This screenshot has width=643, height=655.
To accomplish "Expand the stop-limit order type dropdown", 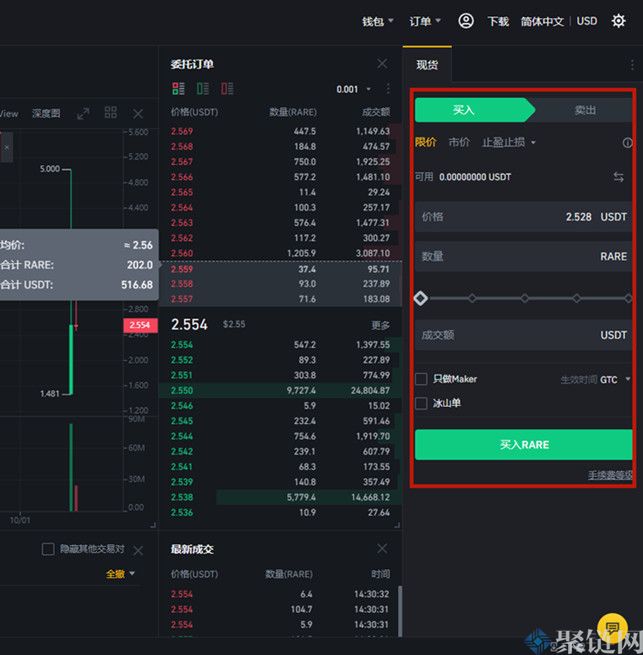I will pos(509,142).
